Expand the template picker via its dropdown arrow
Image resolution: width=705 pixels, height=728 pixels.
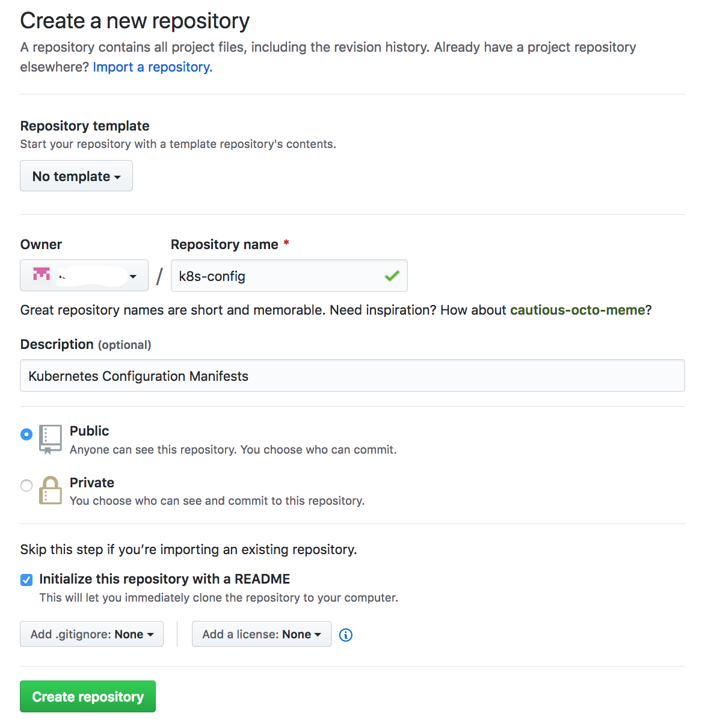pyautogui.click(x=116, y=177)
